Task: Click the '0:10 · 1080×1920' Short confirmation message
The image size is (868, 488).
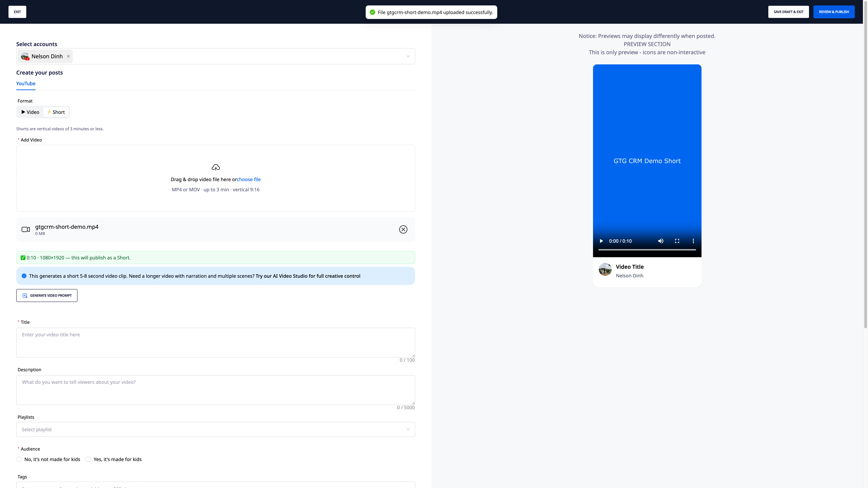Action: pos(216,258)
